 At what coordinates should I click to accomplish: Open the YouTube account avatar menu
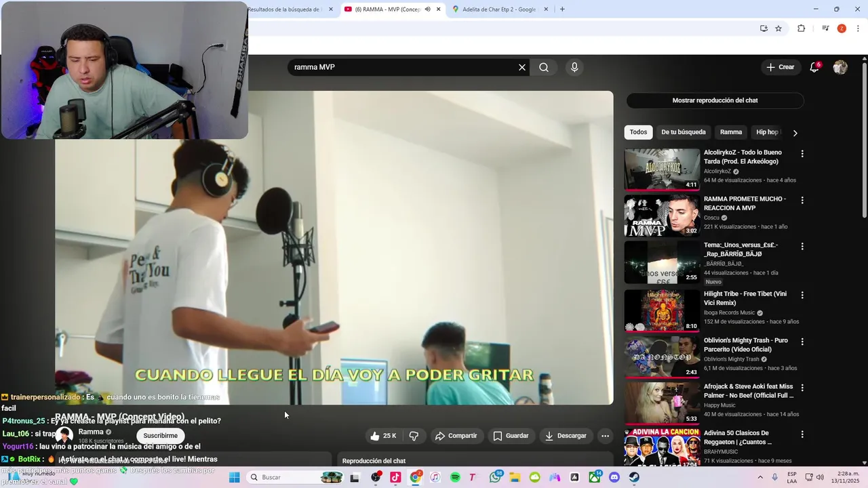tap(840, 67)
